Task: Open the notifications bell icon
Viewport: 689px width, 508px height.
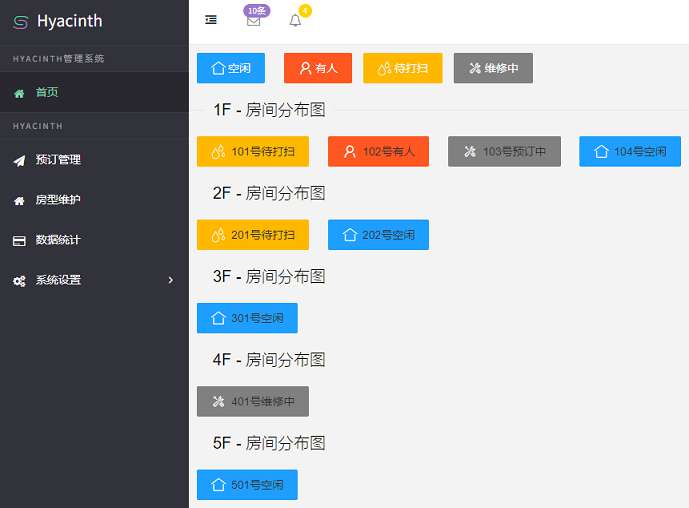Action: [295, 21]
